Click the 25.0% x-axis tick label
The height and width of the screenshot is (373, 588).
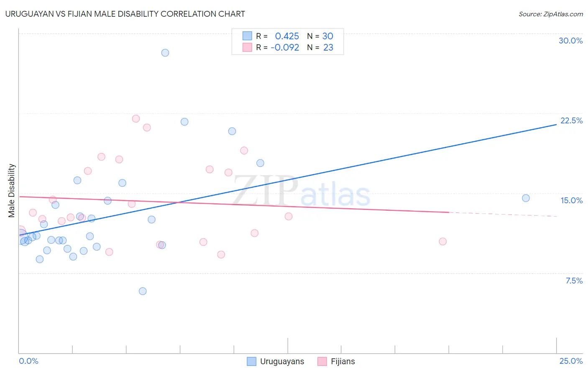coord(571,361)
